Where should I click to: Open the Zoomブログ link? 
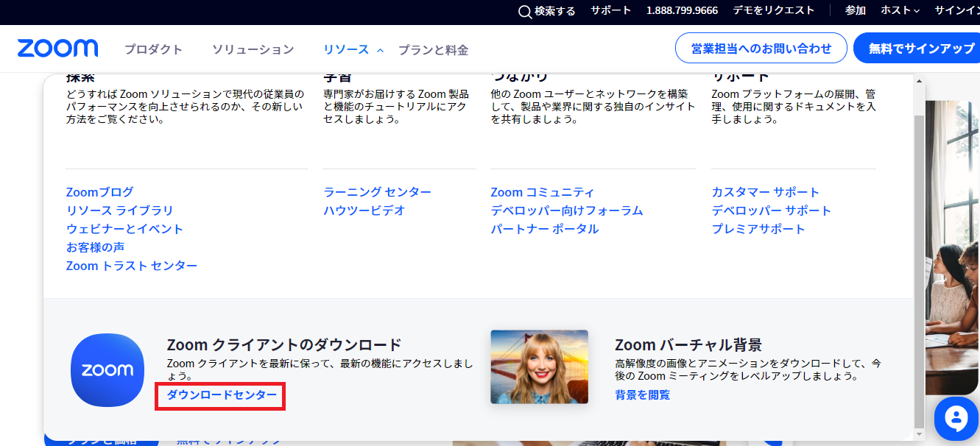pos(99,192)
